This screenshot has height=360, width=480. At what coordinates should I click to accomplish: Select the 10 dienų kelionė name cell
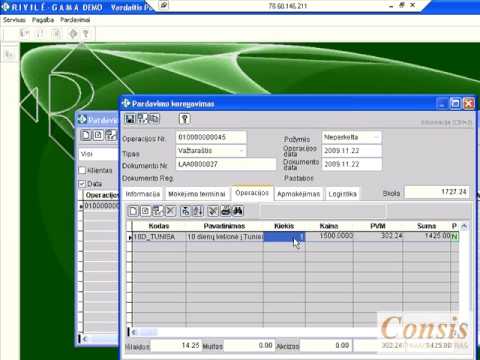[224, 237]
